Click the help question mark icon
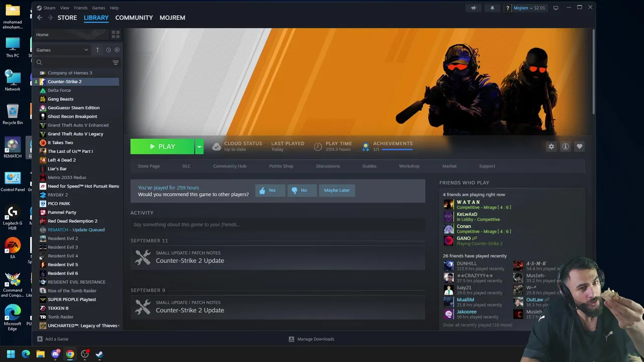 [x=508, y=8]
